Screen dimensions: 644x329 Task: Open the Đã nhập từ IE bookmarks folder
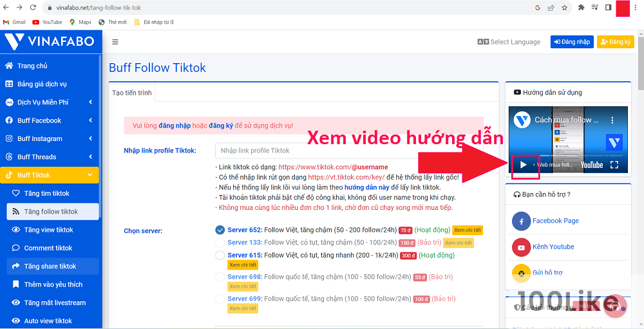(x=155, y=22)
